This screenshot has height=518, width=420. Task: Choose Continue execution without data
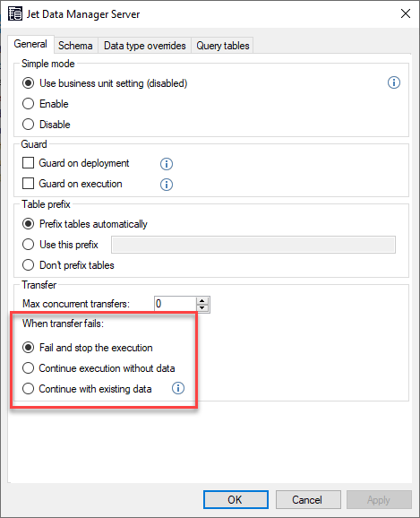(x=28, y=368)
